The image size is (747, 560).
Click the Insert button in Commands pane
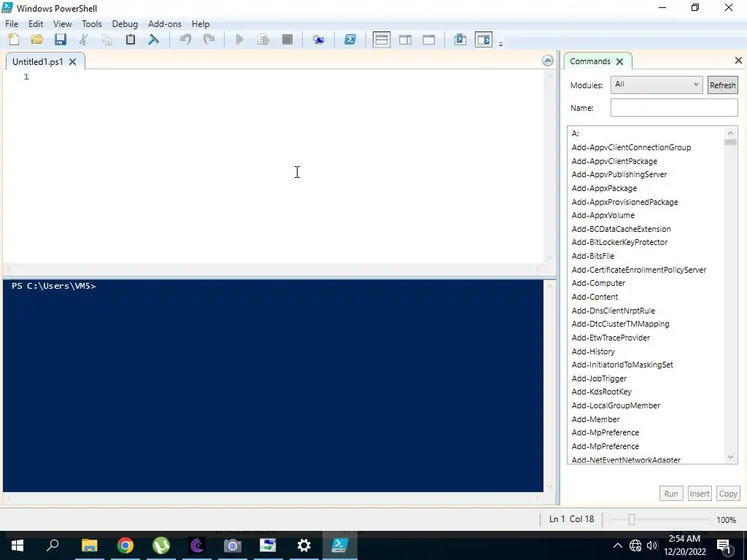(x=700, y=494)
